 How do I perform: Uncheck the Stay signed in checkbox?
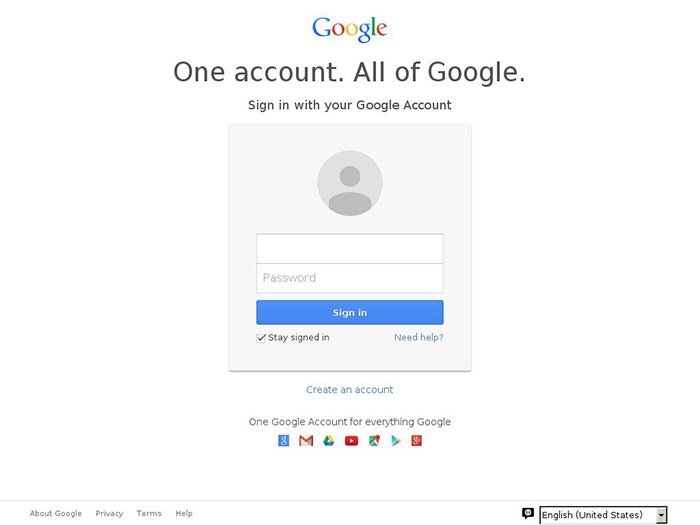click(x=261, y=338)
